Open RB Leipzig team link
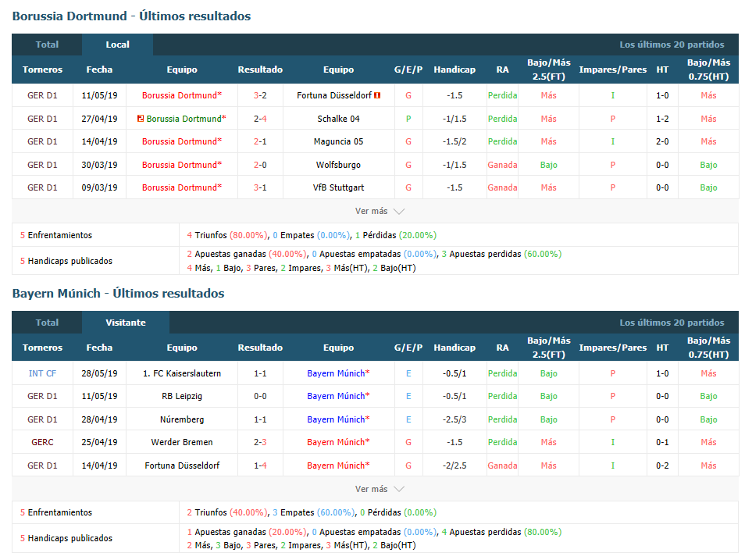The height and width of the screenshot is (560, 745). pyautogui.click(x=182, y=397)
